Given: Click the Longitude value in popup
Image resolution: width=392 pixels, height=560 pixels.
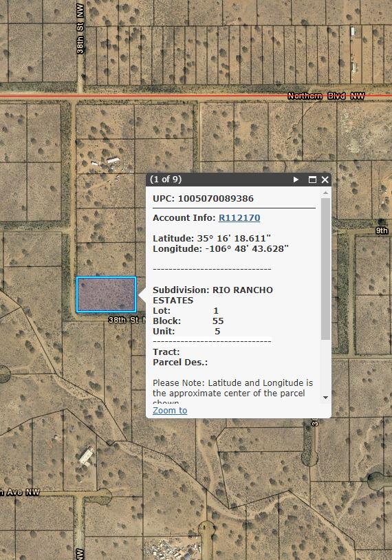Looking at the screenshot, I should (247, 248).
